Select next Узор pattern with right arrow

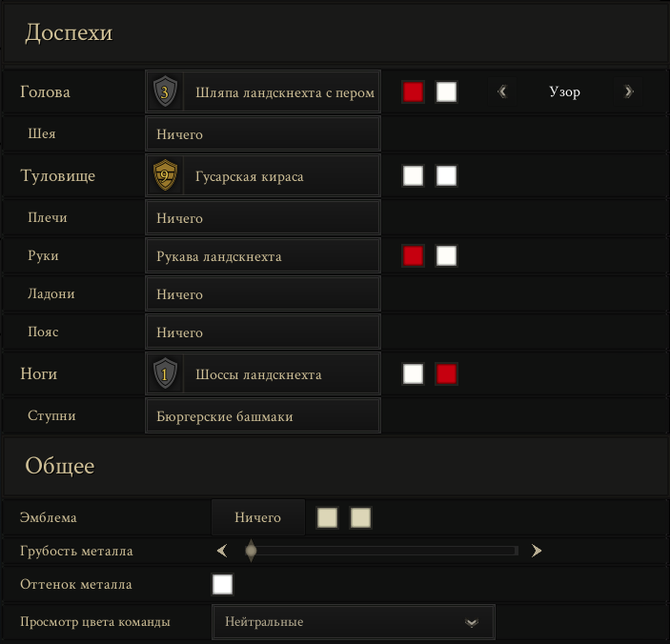(628, 91)
